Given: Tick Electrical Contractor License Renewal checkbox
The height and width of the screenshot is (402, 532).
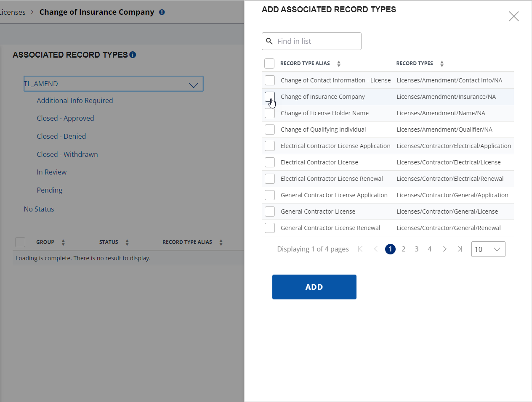Looking at the screenshot, I should [x=270, y=179].
